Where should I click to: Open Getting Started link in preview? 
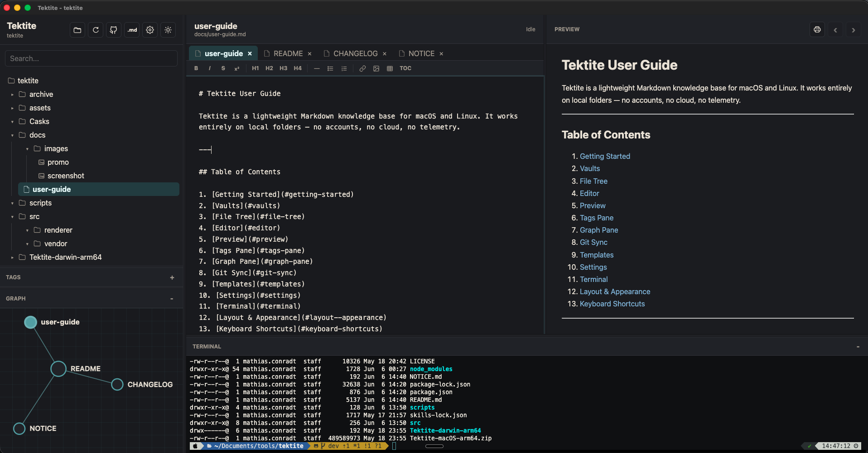(605, 156)
